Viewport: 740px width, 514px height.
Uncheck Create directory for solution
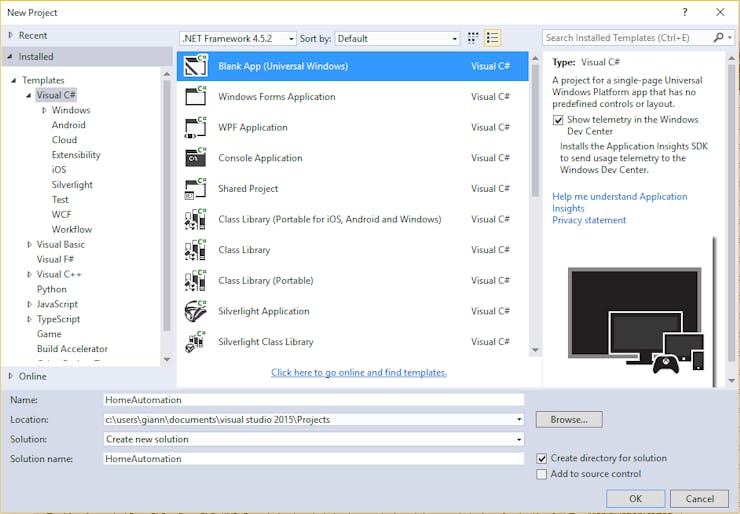[x=542, y=458]
